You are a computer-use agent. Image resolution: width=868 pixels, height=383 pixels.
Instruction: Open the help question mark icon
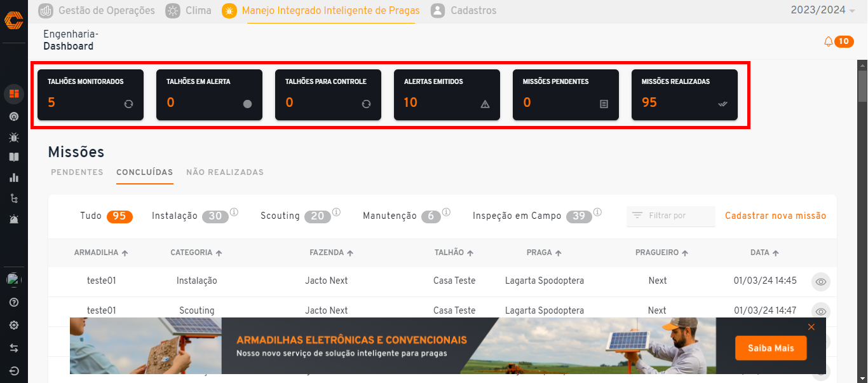14,302
